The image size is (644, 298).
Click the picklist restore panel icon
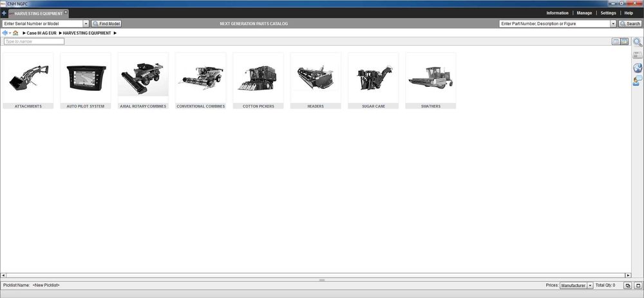click(628, 285)
